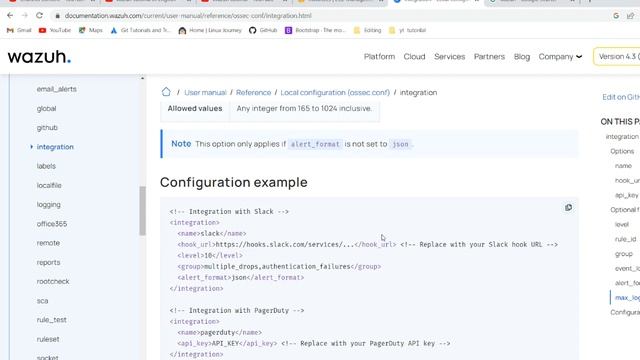Open the Maps bookmark

point(91,30)
